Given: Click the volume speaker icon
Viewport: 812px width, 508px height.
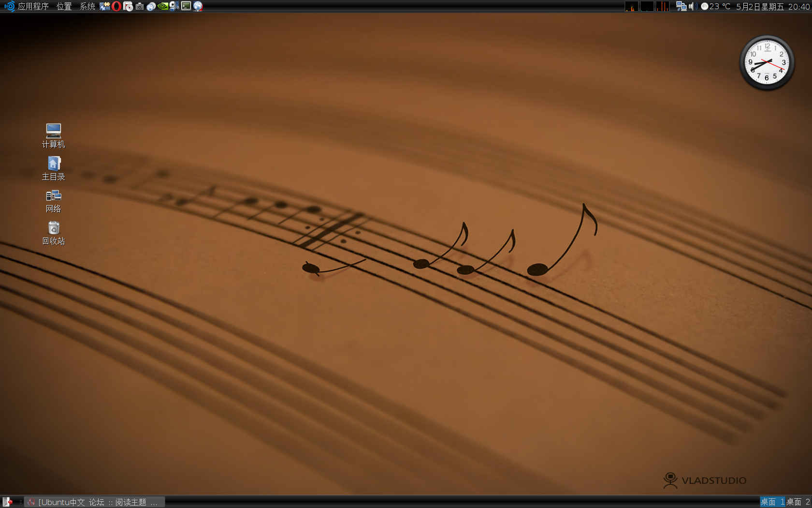Looking at the screenshot, I should [x=693, y=6].
